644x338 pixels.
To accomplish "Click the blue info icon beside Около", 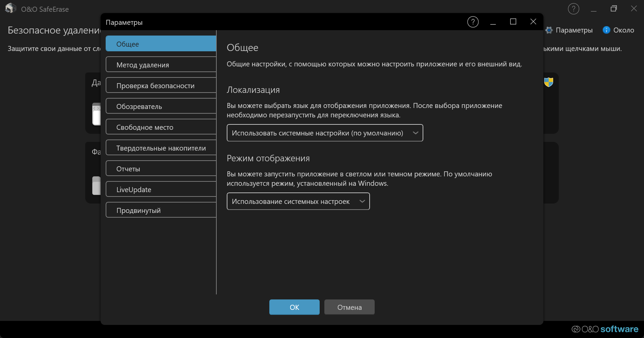I will pos(606,30).
